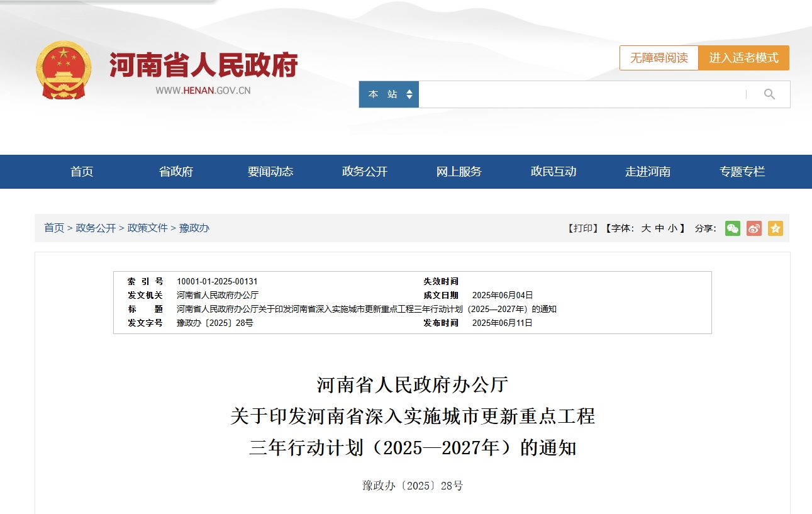The image size is (812, 514).
Task: Open the 本站 search scope dropdown
Action: point(389,94)
